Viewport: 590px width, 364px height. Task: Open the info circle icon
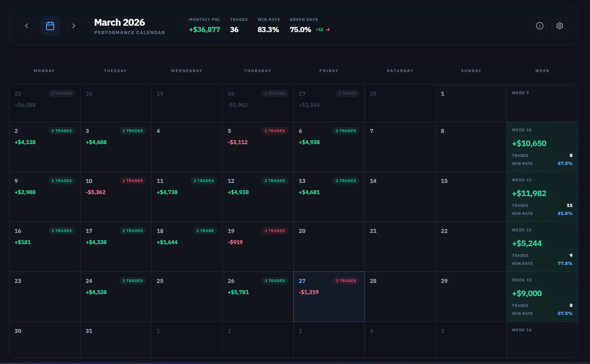pos(540,26)
